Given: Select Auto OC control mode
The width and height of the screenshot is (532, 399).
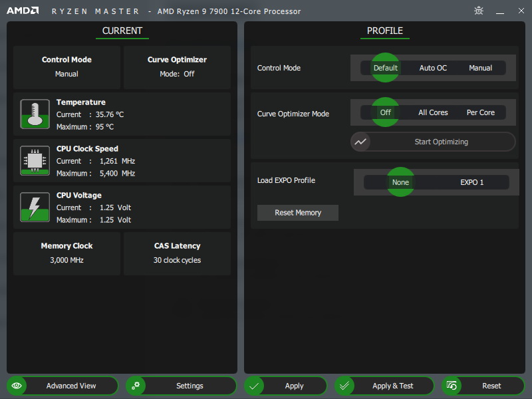Looking at the screenshot, I should (433, 68).
